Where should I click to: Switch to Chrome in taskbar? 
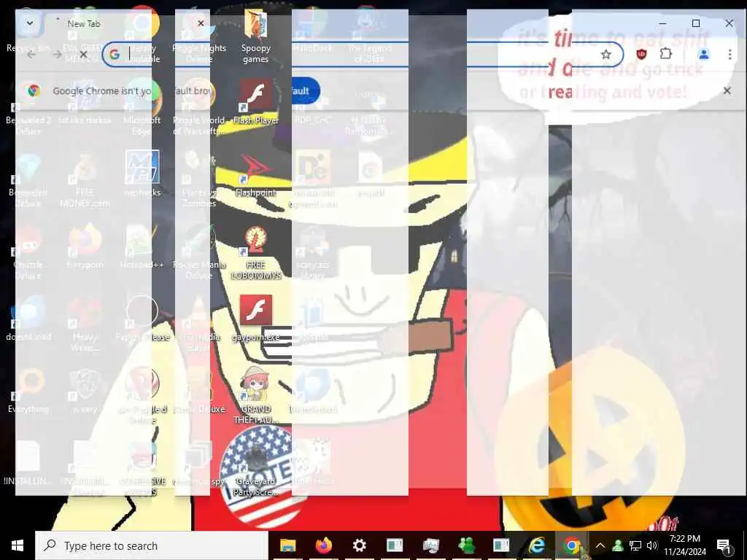572,545
